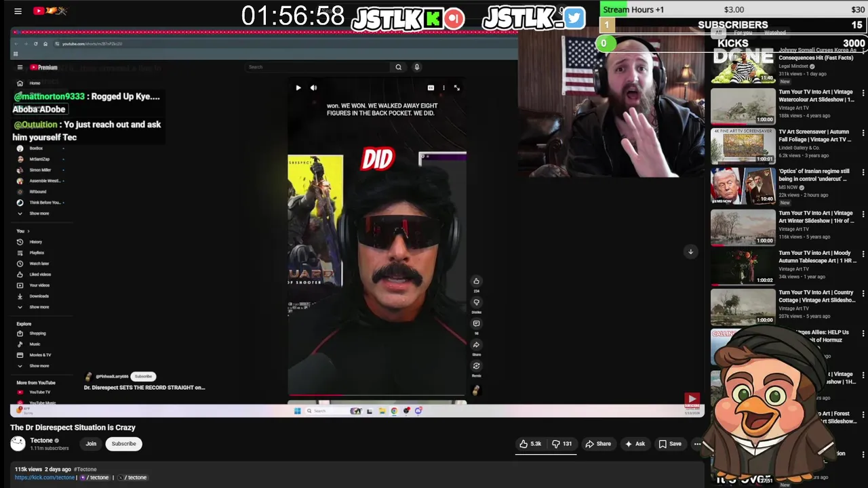Open options menu for Autumn Fall Foliage video
868x488 pixels.
[863, 133]
